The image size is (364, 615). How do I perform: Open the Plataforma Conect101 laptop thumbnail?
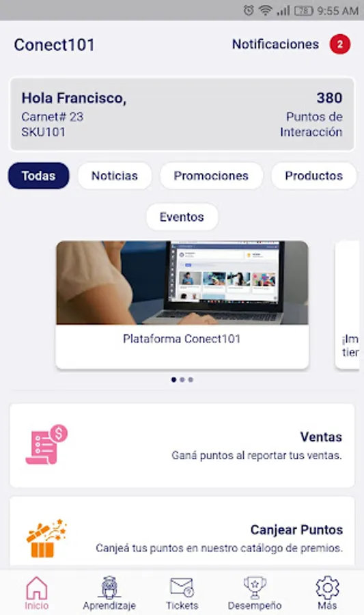[182, 283]
